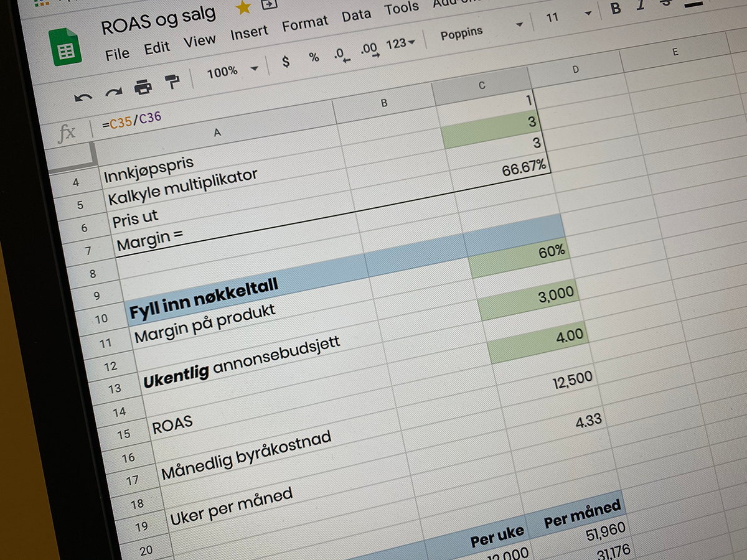Select column C header

coord(481,86)
